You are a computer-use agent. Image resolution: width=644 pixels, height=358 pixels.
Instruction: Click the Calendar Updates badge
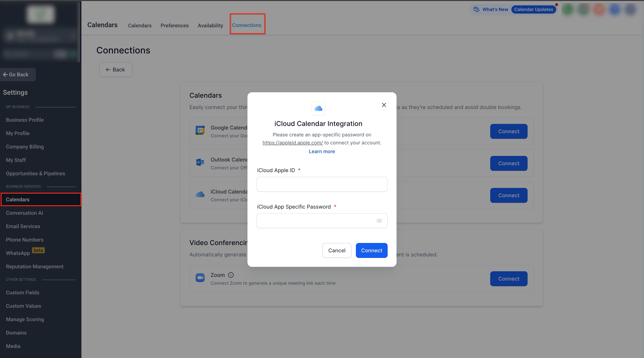click(533, 9)
